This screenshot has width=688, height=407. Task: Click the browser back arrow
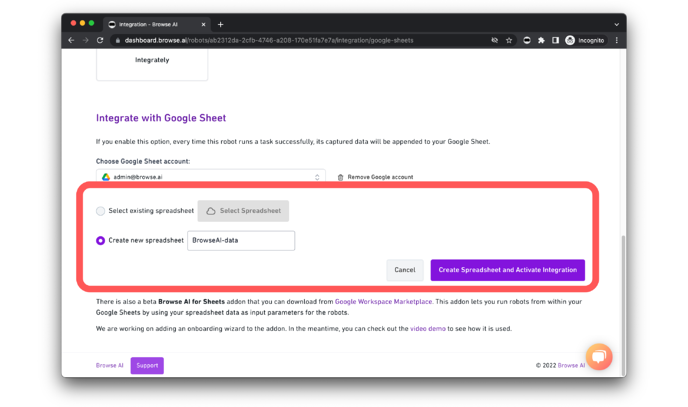72,40
